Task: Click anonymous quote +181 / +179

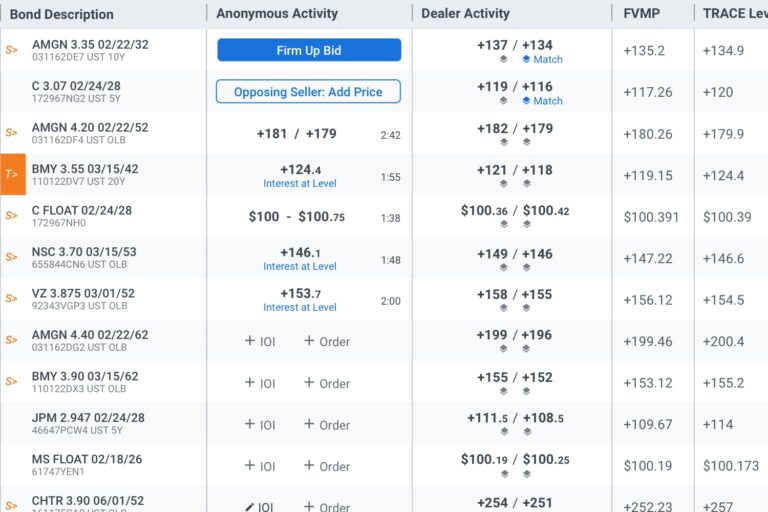Action: pos(297,134)
